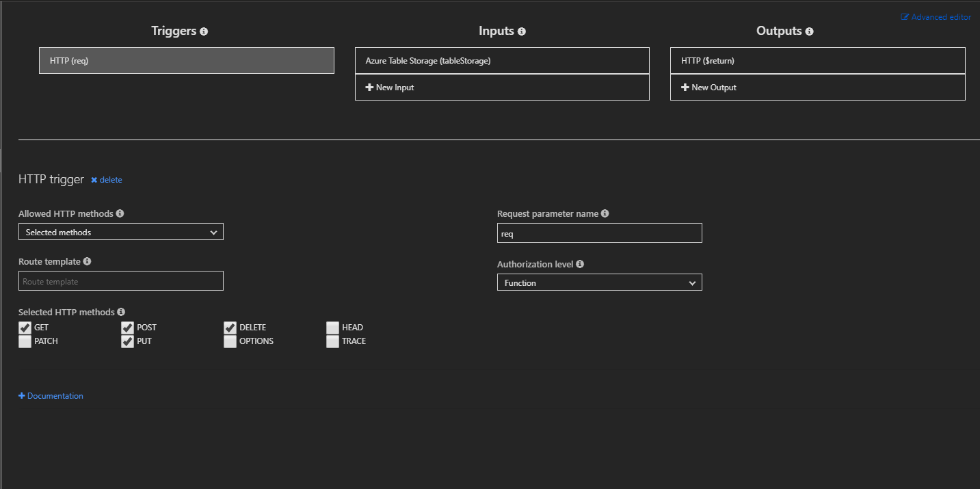Click the info icon beside Outputs heading

(x=809, y=31)
